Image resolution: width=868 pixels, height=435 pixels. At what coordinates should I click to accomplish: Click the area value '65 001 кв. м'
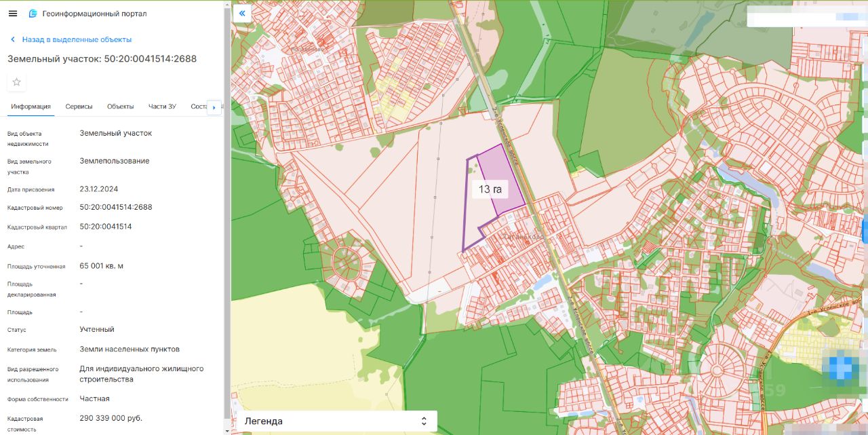[102, 265]
